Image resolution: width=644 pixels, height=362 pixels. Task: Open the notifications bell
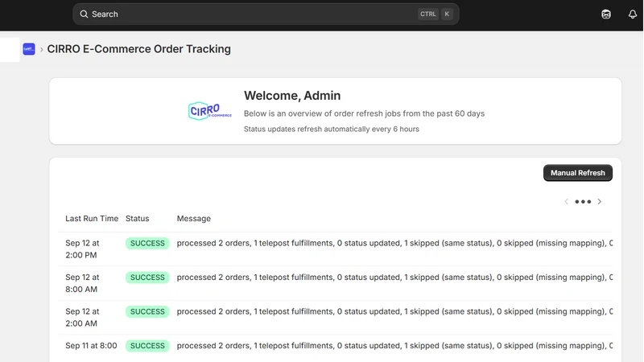[x=633, y=14]
